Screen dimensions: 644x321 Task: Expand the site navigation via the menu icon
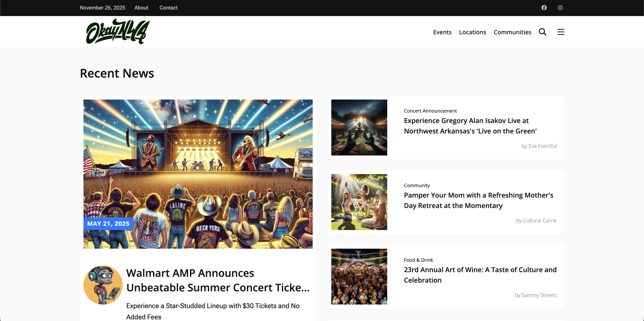(561, 32)
